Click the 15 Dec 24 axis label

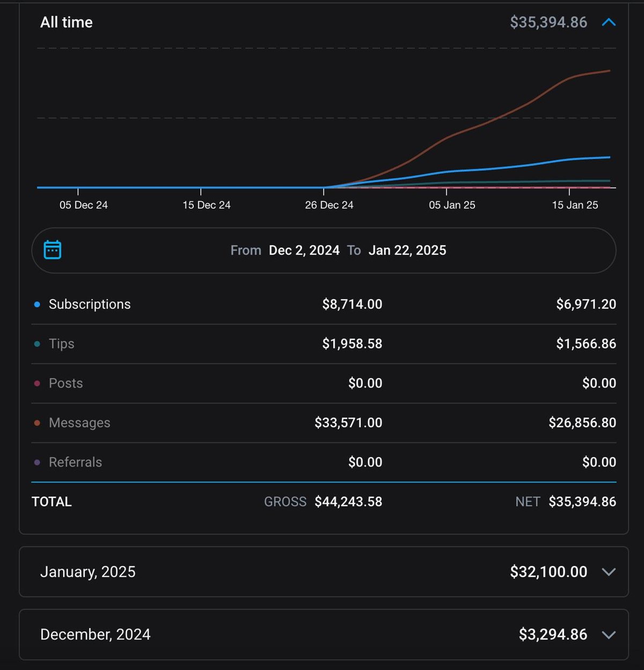coord(207,205)
